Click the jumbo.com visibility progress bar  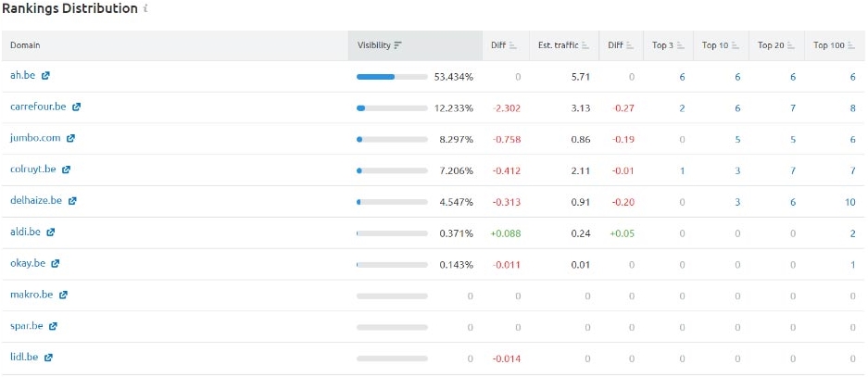tap(392, 140)
